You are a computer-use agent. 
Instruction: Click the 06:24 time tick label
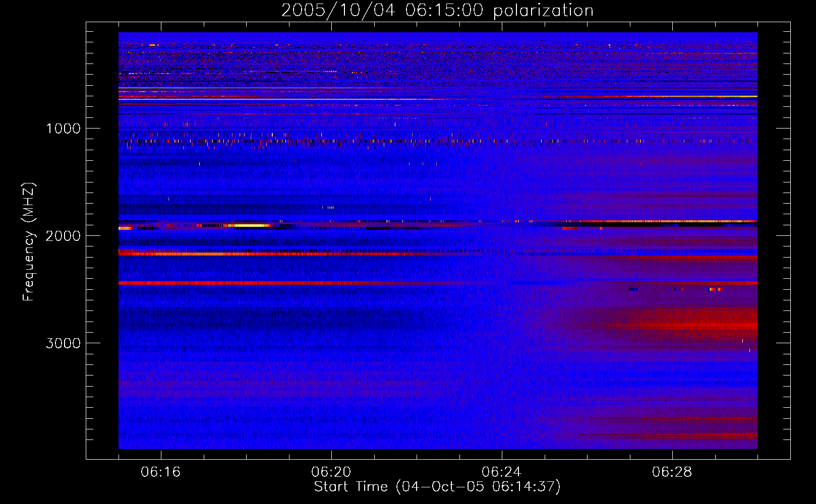(x=502, y=472)
